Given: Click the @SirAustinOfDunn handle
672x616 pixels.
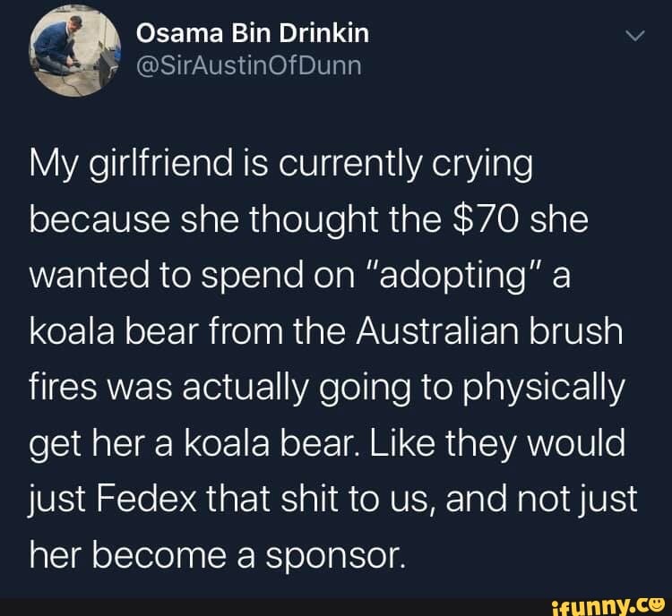Looking at the screenshot, I should [x=249, y=66].
